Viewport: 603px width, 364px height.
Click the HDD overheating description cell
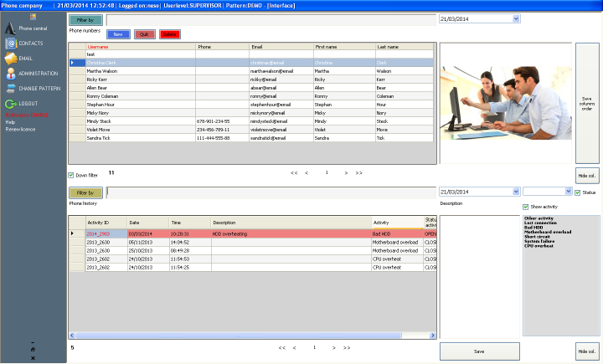tap(291, 233)
